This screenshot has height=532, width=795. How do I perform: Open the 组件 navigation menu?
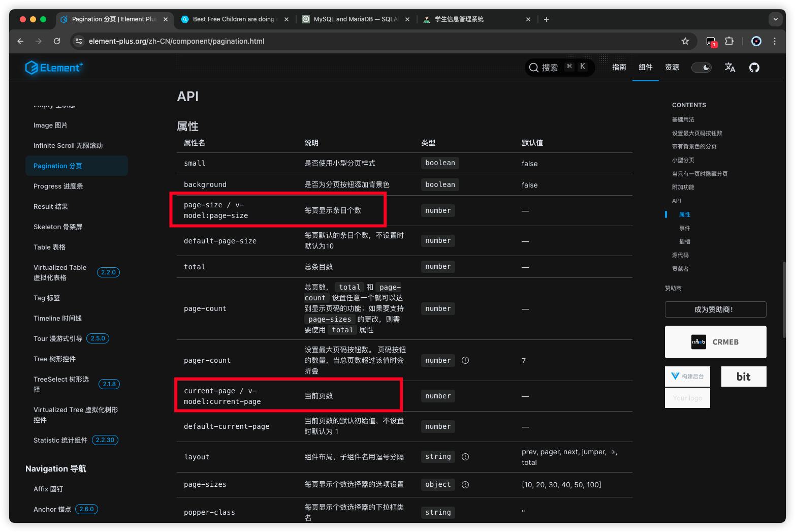pyautogui.click(x=646, y=67)
